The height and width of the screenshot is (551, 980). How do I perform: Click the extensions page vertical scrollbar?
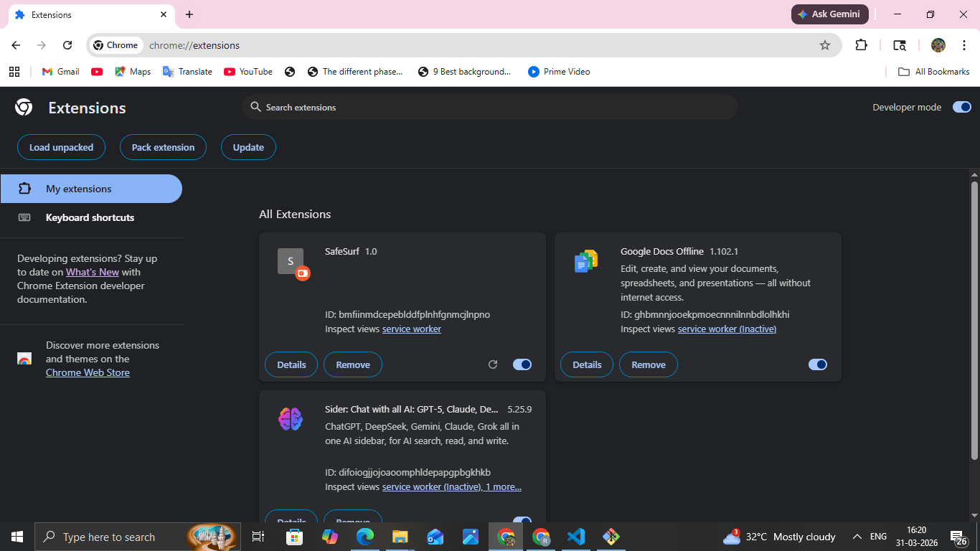coord(974,320)
